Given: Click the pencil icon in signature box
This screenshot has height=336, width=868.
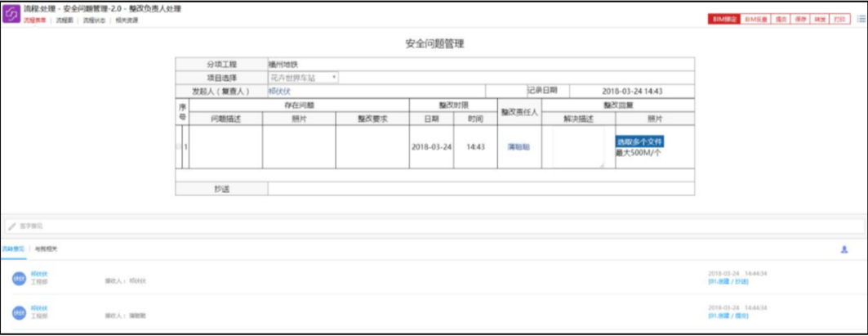Looking at the screenshot, I should pos(12,226).
